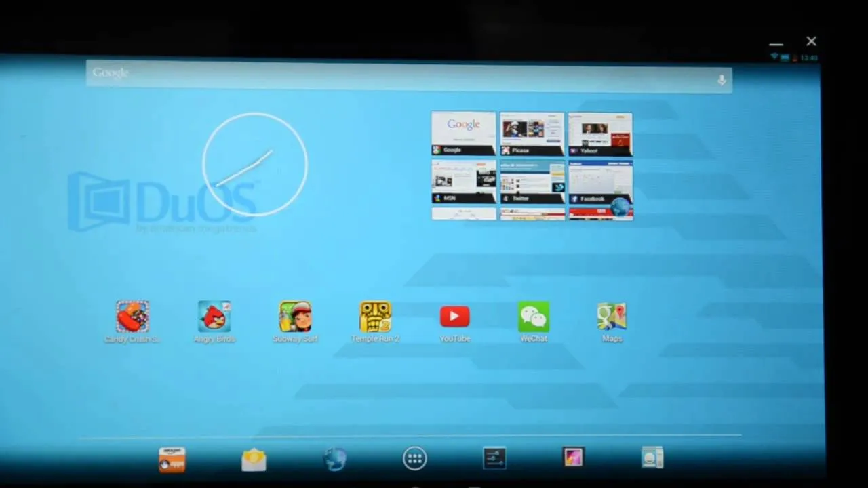Image resolution: width=868 pixels, height=488 pixels.
Task: Launch the Browser globe icon in the dock
Action: pyautogui.click(x=335, y=460)
